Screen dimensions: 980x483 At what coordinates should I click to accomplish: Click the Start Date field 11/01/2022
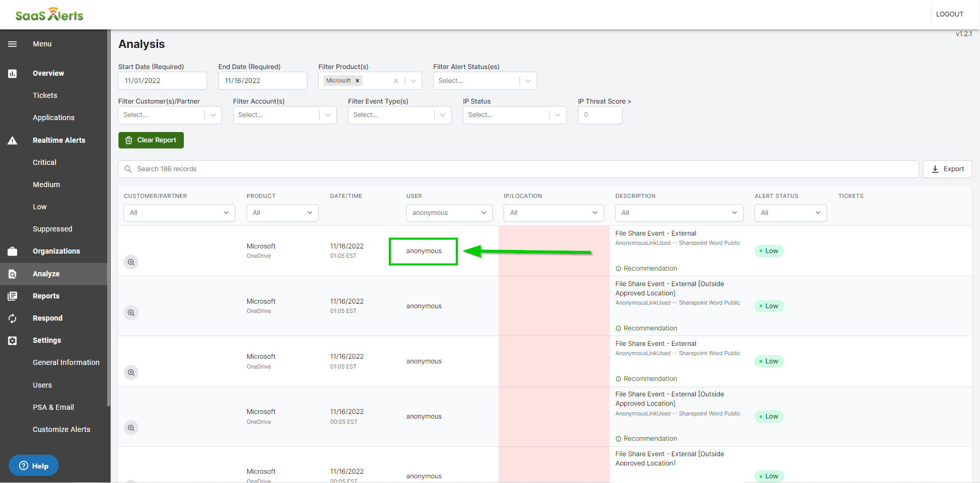(x=162, y=81)
